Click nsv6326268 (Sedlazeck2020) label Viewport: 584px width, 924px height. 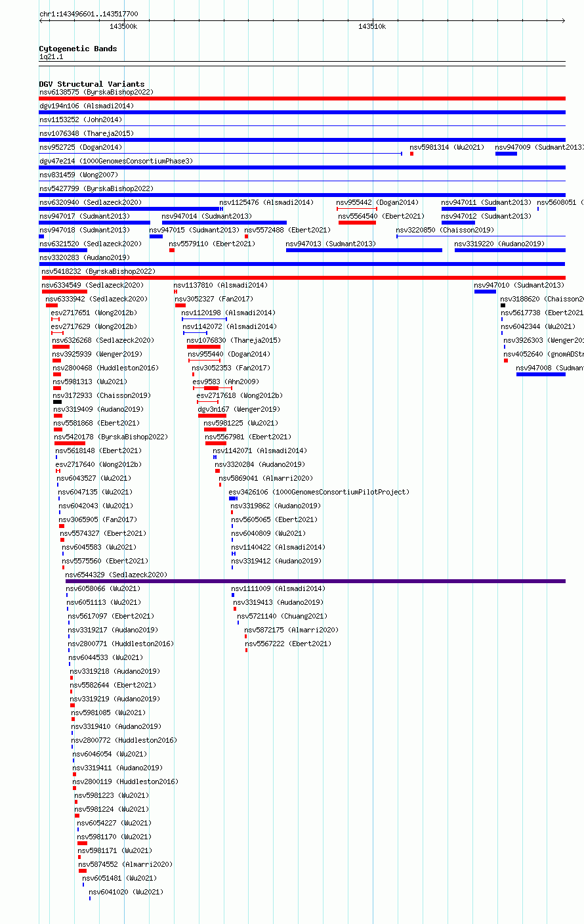pyautogui.click(x=104, y=340)
